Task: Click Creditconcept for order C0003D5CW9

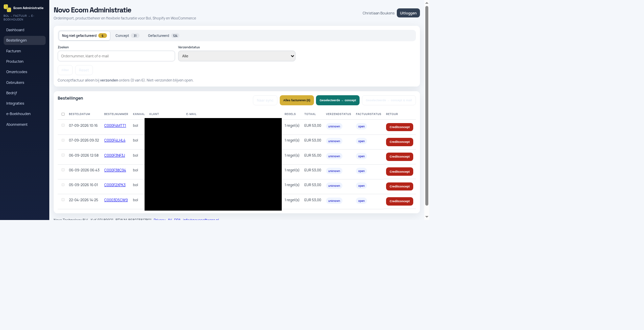Action: coord(399,201)
